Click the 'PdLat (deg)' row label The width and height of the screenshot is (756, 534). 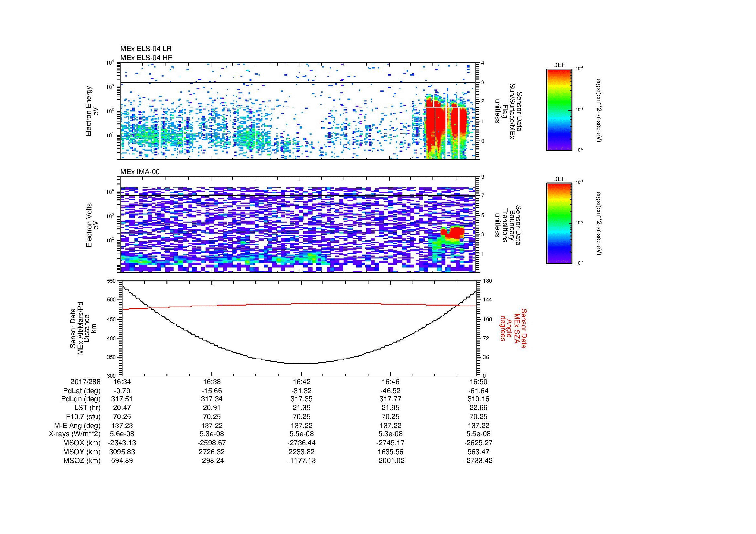point(82,391)
